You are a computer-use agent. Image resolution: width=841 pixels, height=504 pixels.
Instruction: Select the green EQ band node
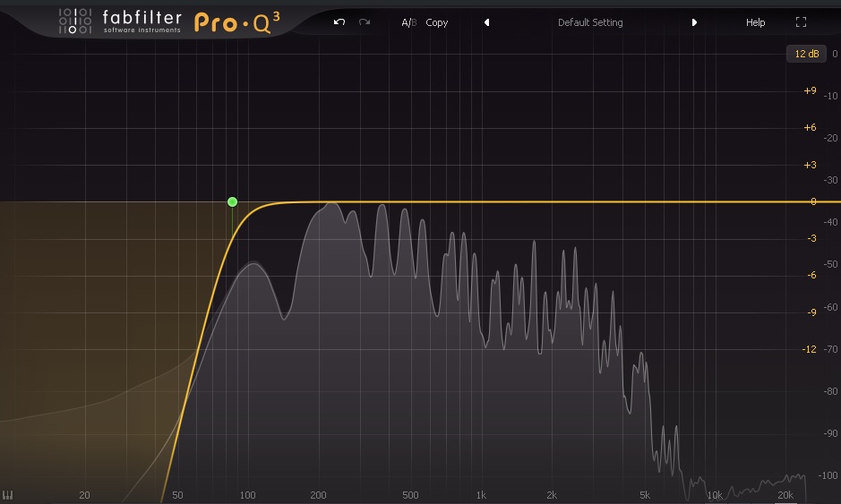click(232, 201)
